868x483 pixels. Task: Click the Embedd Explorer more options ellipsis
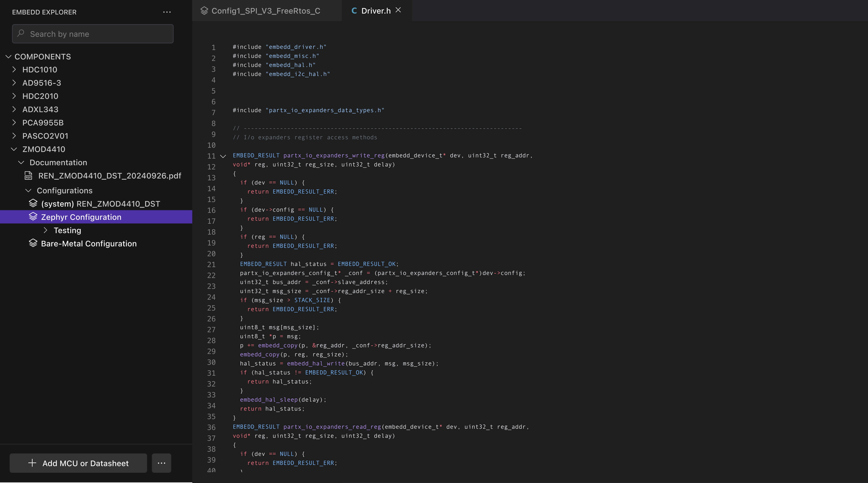pyautogui.click(x=167, y=12)
